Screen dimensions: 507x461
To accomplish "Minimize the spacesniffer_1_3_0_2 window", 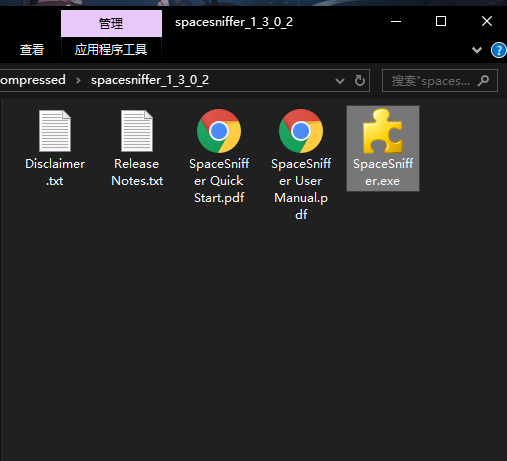I will [396, 22].
